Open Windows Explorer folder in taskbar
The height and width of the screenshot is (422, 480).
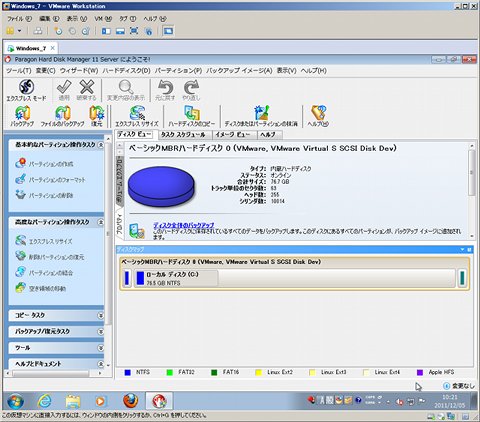tap(73, 400)
